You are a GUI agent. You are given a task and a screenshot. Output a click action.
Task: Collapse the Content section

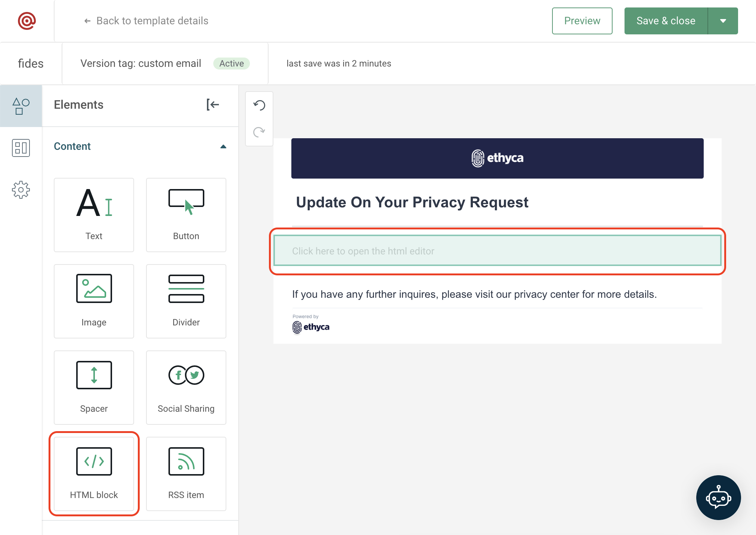tap(223, 146)
